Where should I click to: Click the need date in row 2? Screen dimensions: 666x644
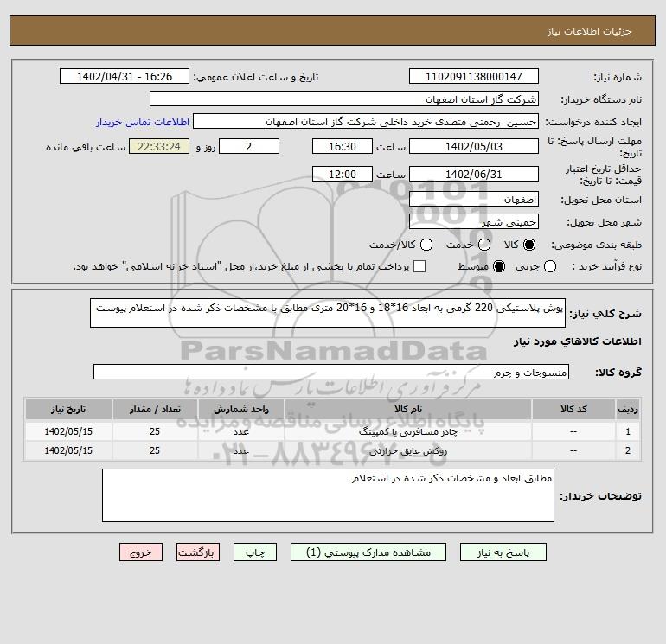pos(68,451)
